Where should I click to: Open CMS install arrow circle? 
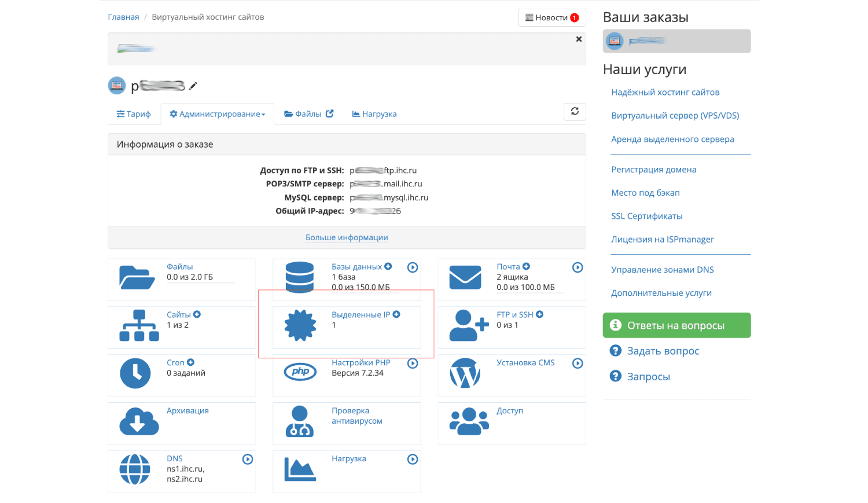[578, 364]
